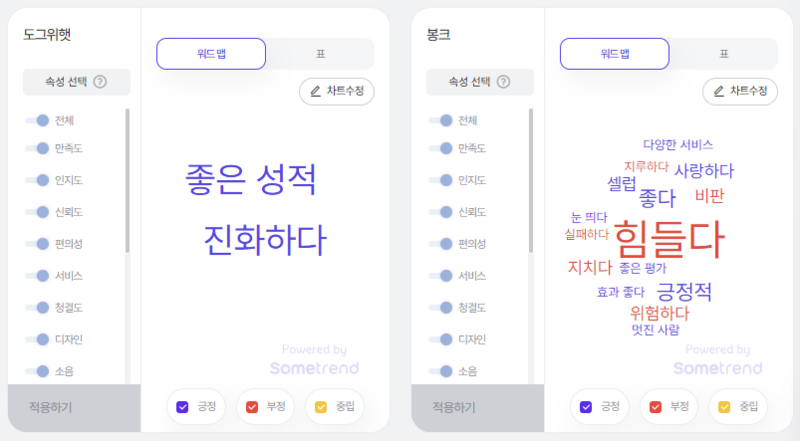800x441 pixels.
Task: Click 진화하다 word in 도그위햇 word map
Action: point(264,240)
